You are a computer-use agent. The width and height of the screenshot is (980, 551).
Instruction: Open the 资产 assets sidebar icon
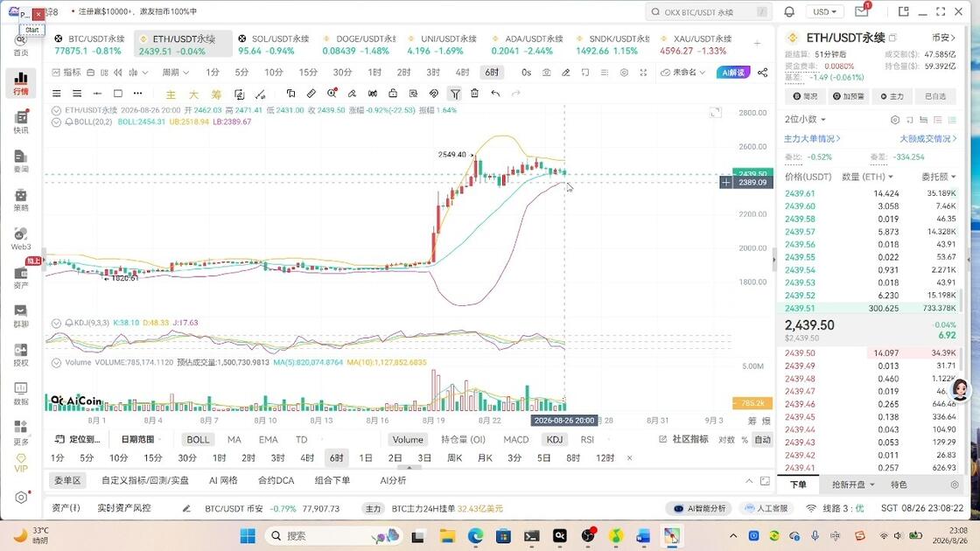coord(21,277)
